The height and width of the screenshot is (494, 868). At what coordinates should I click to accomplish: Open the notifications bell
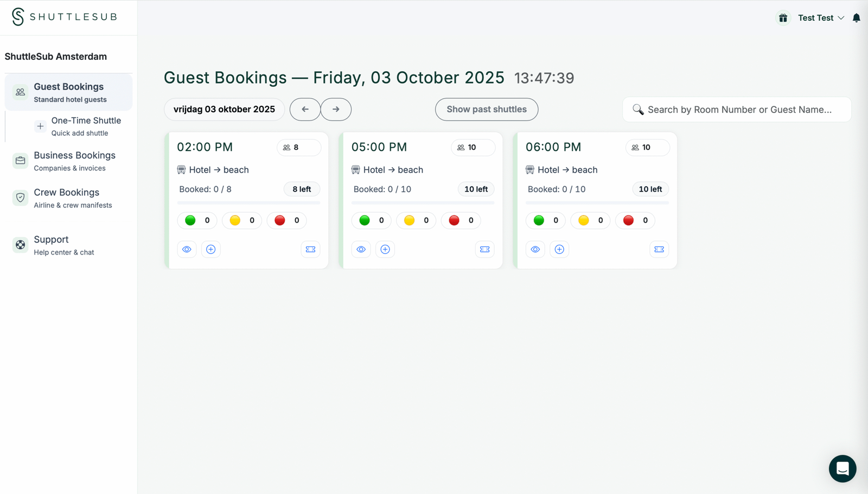pos(856,18)
